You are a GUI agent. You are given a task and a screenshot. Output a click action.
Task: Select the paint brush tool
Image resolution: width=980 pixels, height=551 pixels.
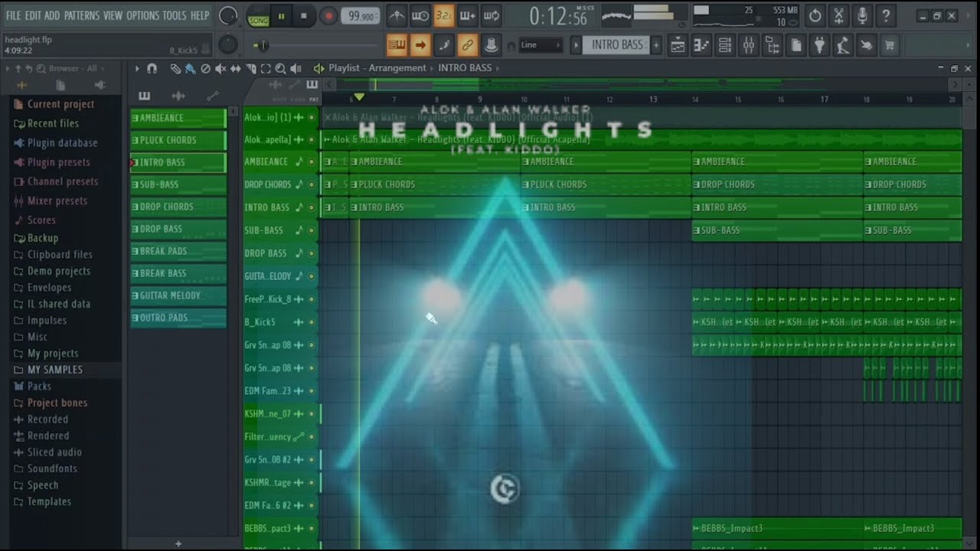coord(190,68)
